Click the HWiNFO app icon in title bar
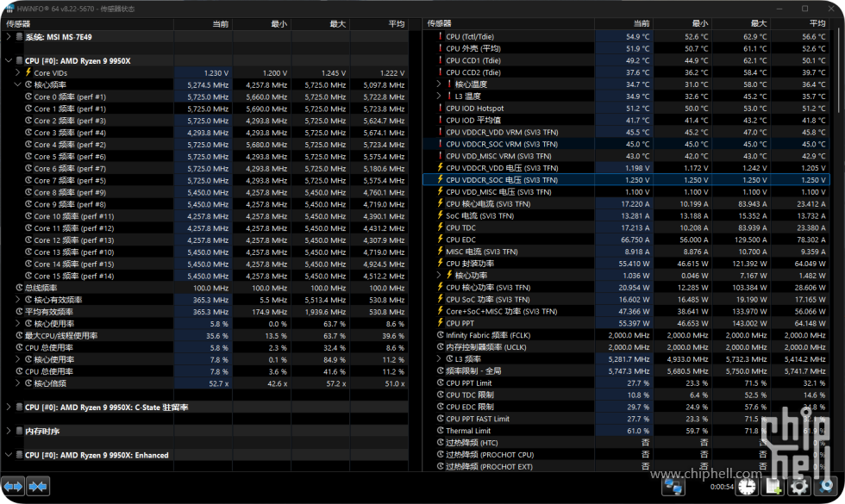 [x=9, y=9]
